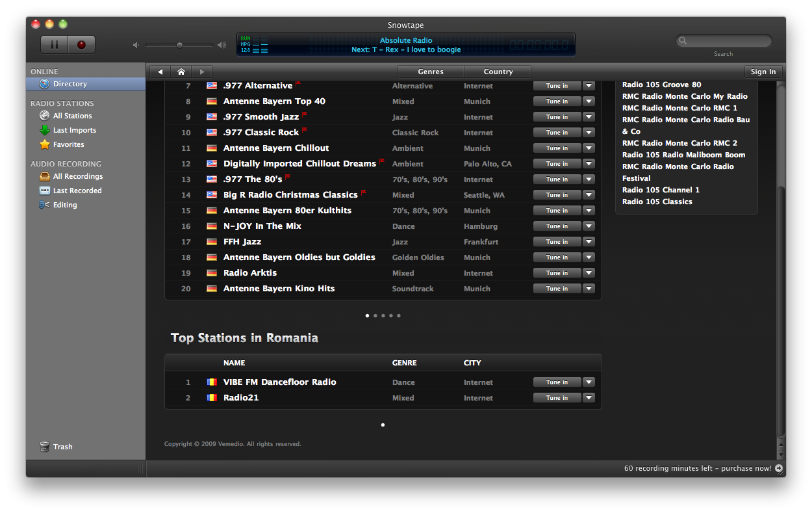Switch to the Genres tab
Image resolution: width=812 pixels, height=513 pixels.
(x=431, y=72)
